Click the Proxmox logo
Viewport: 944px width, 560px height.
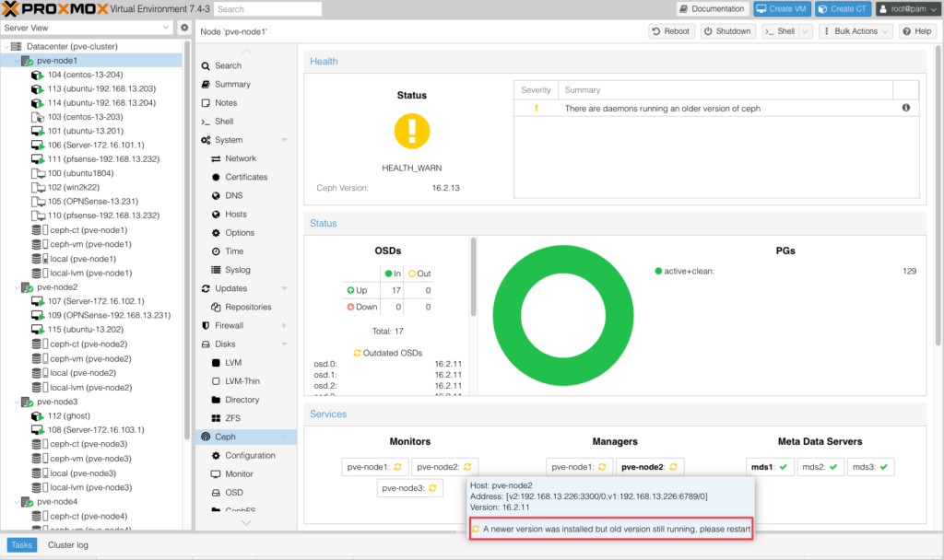(55, 9)
